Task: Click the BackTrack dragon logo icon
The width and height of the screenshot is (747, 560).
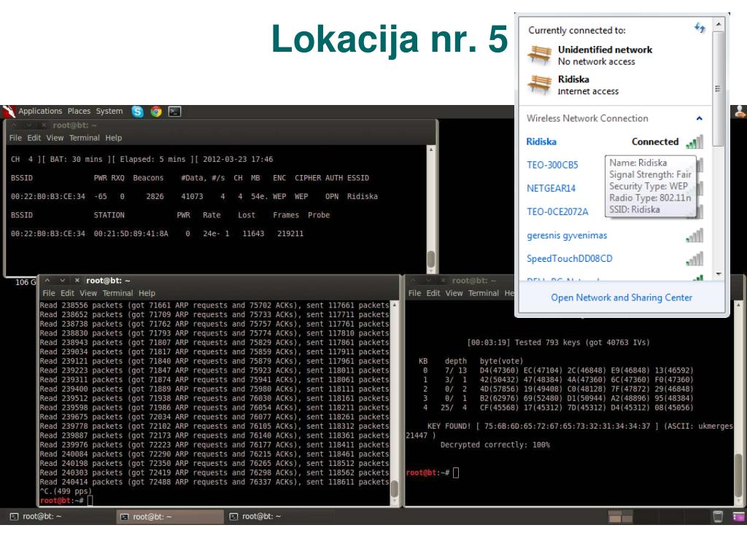Action: (8, 112)
